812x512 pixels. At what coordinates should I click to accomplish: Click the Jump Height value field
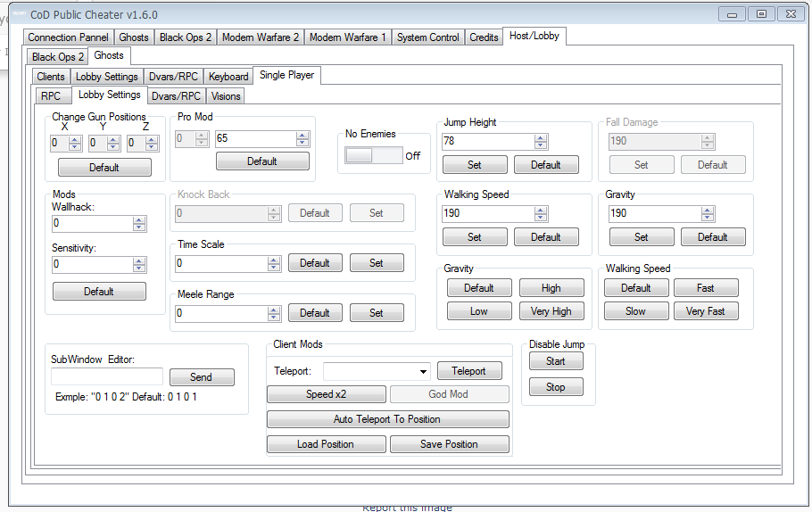coord(488,141)
